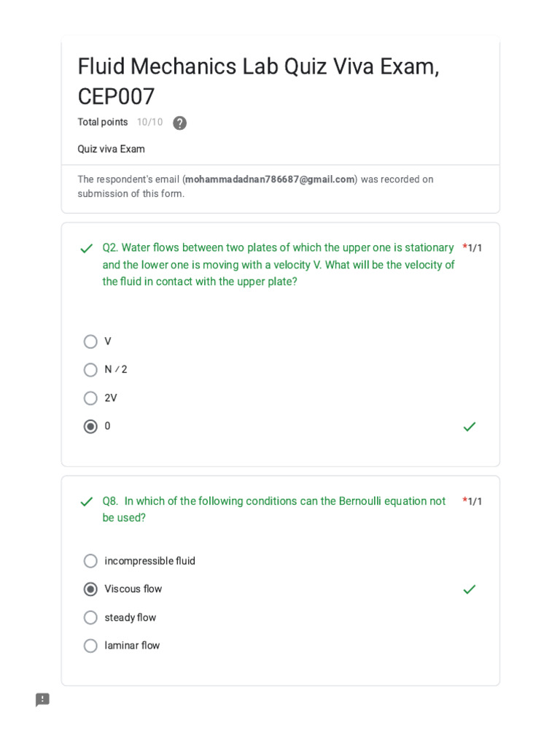Image resolution: width=560 pixels, height=747 pixels.
Task: Click the help question mark beside Total points
Action: pyautogui.click(x=179, y=123)
